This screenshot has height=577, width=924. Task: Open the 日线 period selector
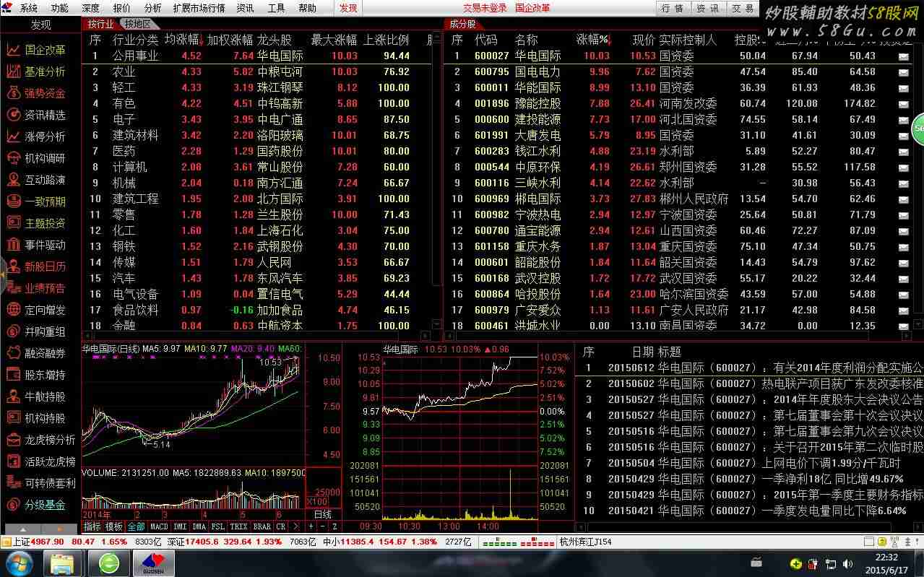323,515
